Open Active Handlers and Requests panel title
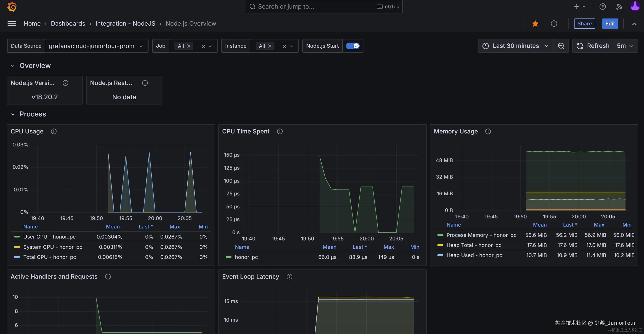 [54, 277]
